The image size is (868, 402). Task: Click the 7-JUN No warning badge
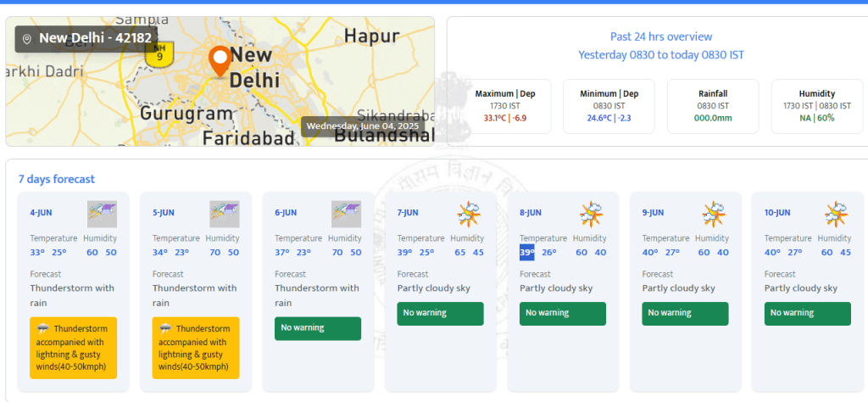[440, 314]
